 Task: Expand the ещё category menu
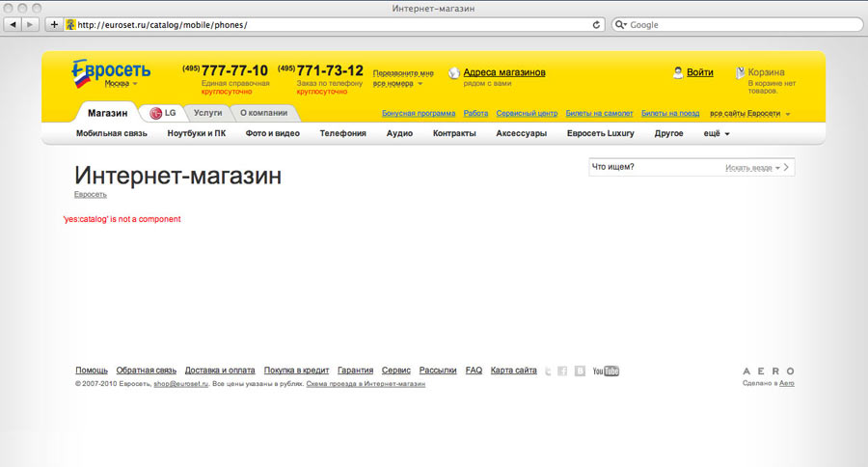pos(717,133)
